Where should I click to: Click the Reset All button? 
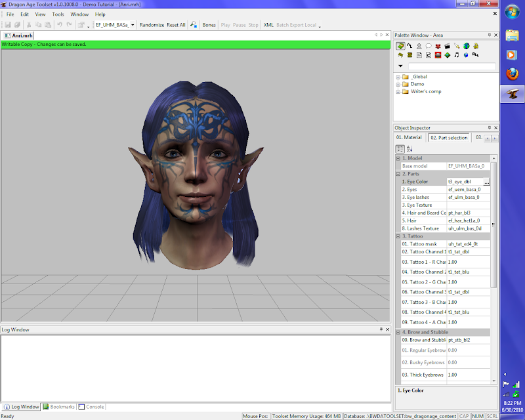point(176,25)
